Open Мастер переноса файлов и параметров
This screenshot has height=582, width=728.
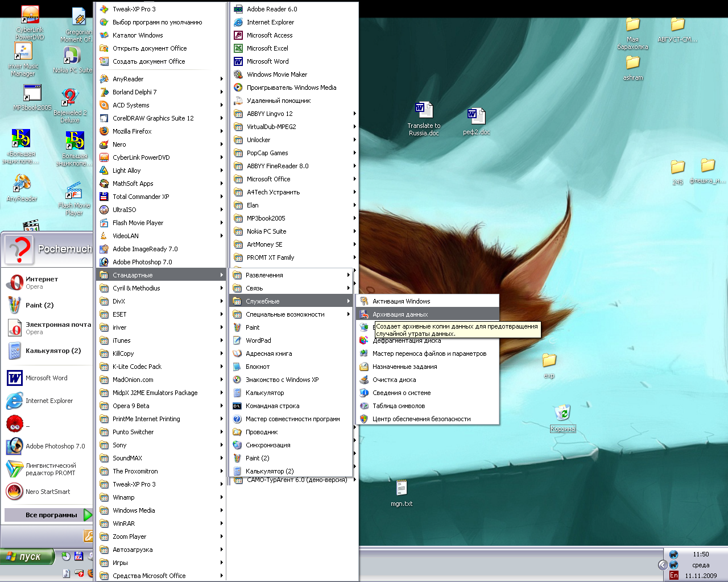coord(428,354)
